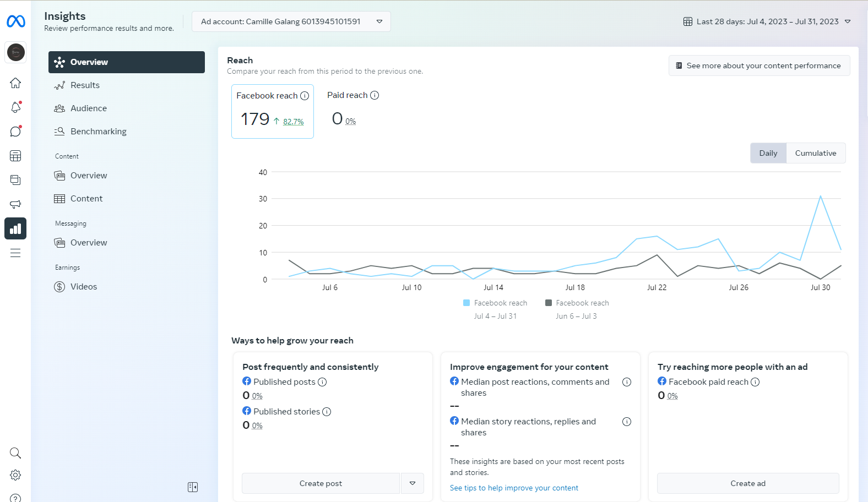Switch chart to Daily view
The width and height of the screenshot is (868, 502).
tap(768, 153)
